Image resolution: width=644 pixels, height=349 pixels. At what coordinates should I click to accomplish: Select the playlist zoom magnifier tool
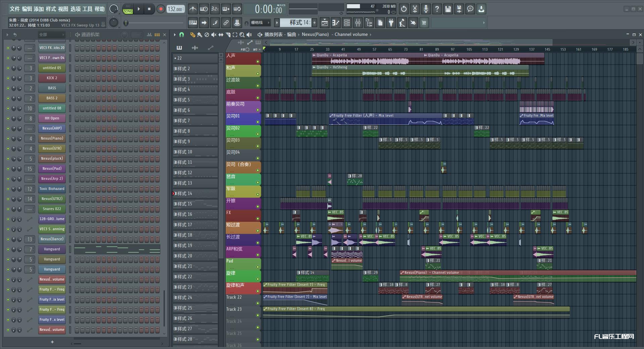[x=242, y=35]
